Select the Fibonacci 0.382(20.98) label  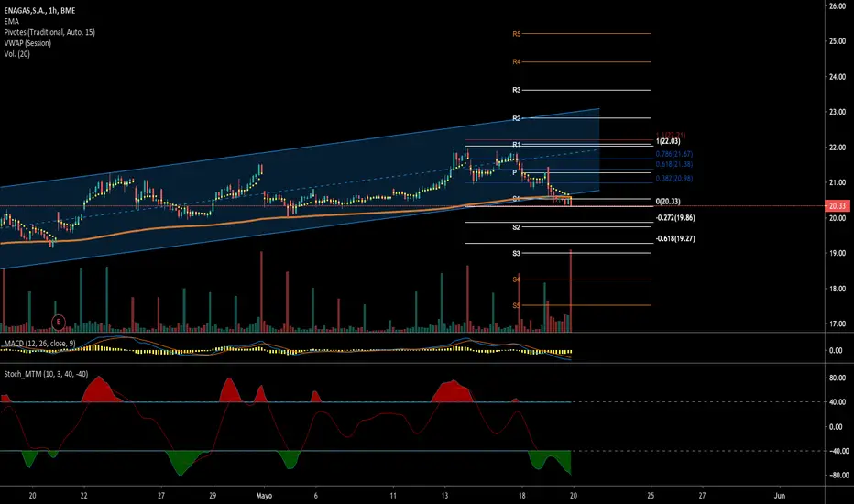[674, 178]
